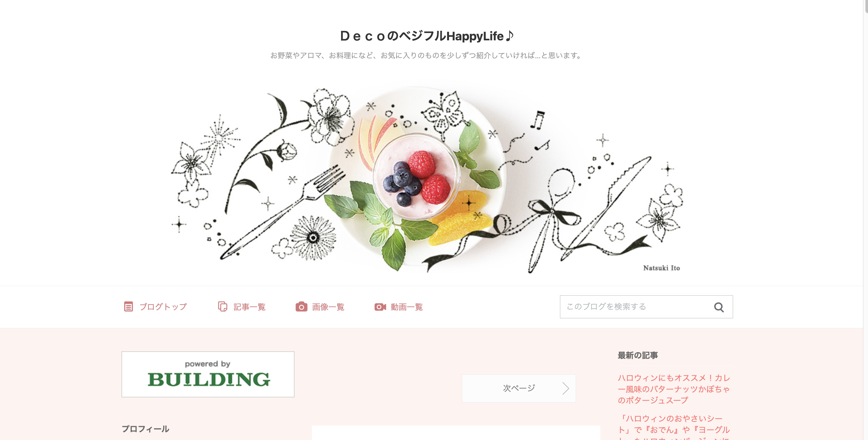Click the 次ページ button

click(519, 388)
